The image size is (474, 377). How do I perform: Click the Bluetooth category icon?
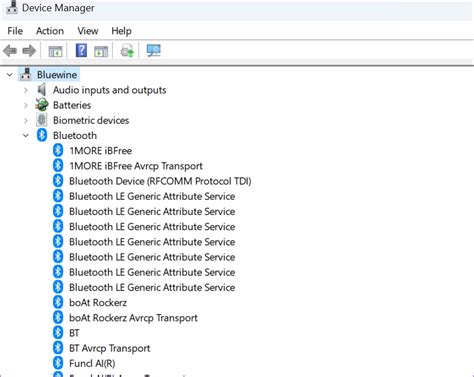(42, 135)
